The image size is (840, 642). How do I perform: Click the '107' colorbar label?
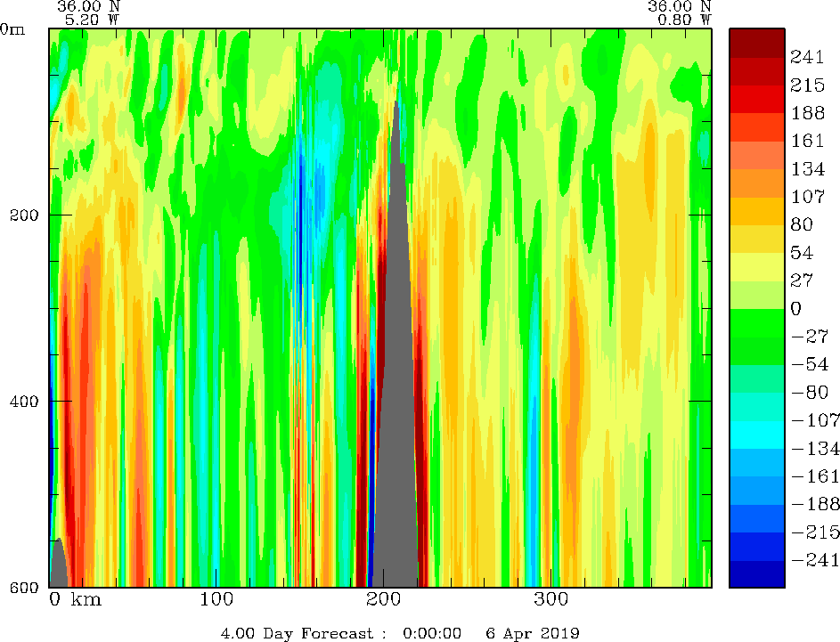(x=807, y=197)
